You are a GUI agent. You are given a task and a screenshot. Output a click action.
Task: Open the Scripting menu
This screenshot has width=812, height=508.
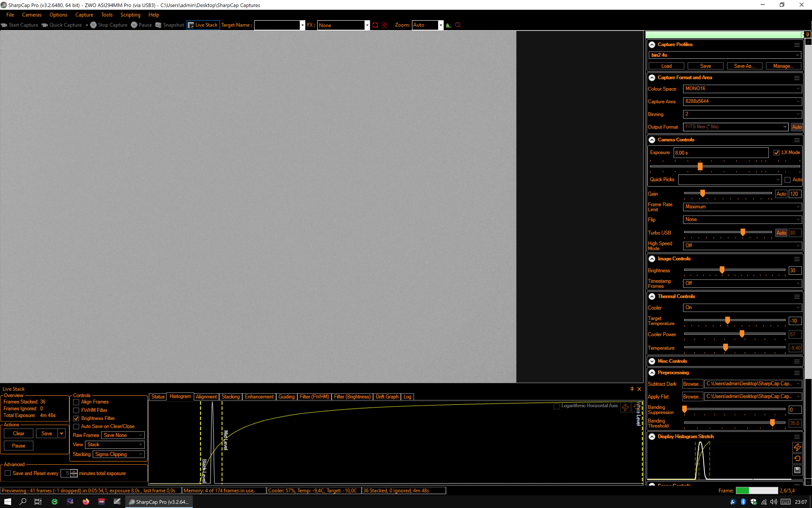(x=130, y=15)
